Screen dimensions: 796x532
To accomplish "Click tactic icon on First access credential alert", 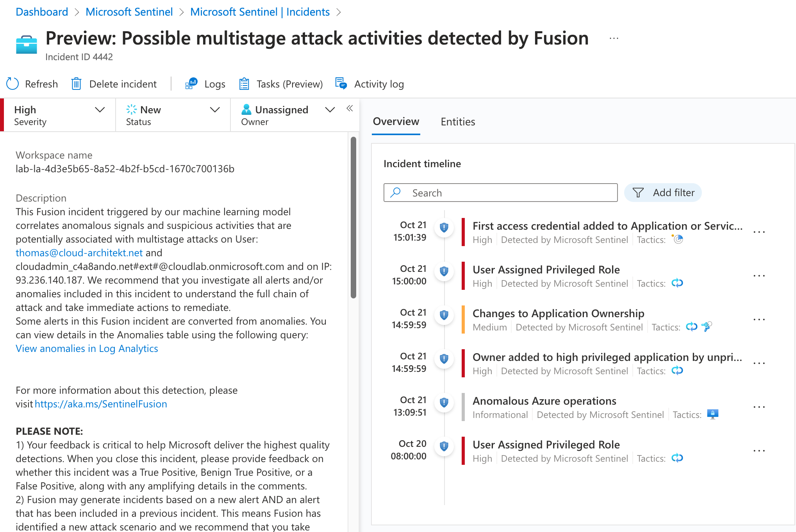I will pyautogui.click(x=678, y=239).
